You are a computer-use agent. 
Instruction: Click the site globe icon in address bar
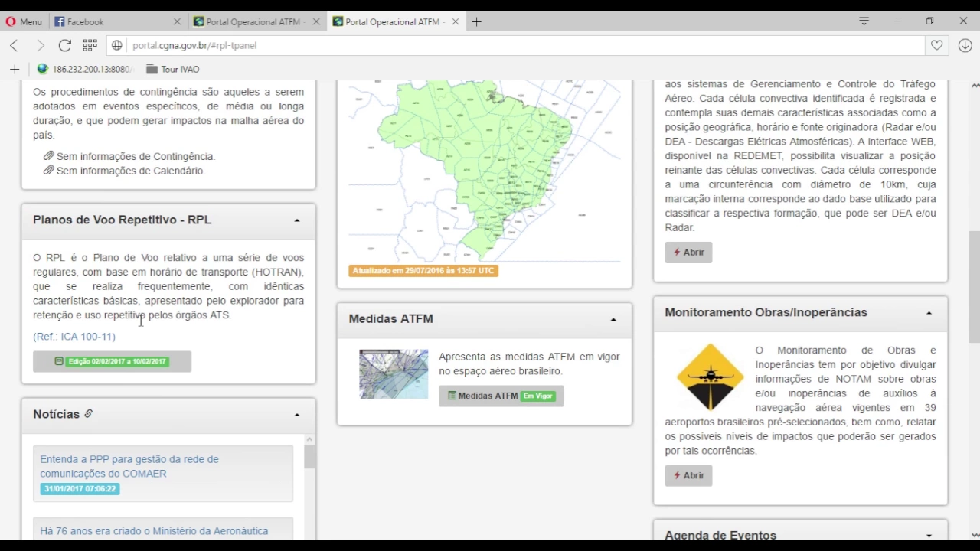[x=117, y=45]
